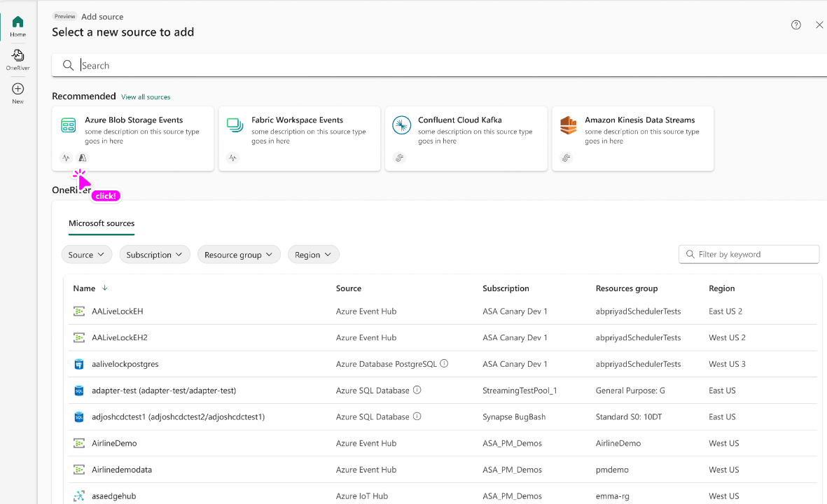Click the Filter by keyword field
Image resolution: width=827 pixels, height=504 pixels.
pyautogui.click(x=749, y=254)
